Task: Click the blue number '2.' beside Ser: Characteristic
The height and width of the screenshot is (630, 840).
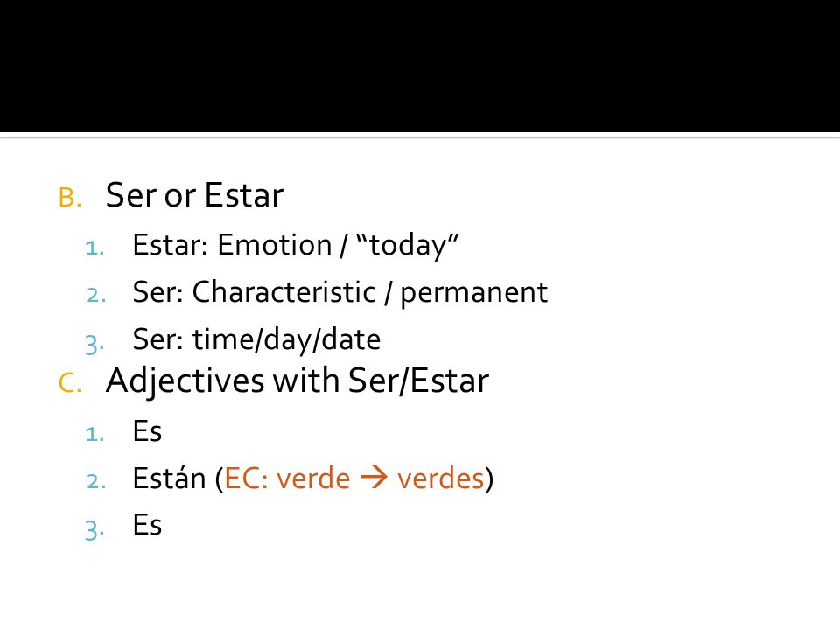Action: [x=96, y=296]
